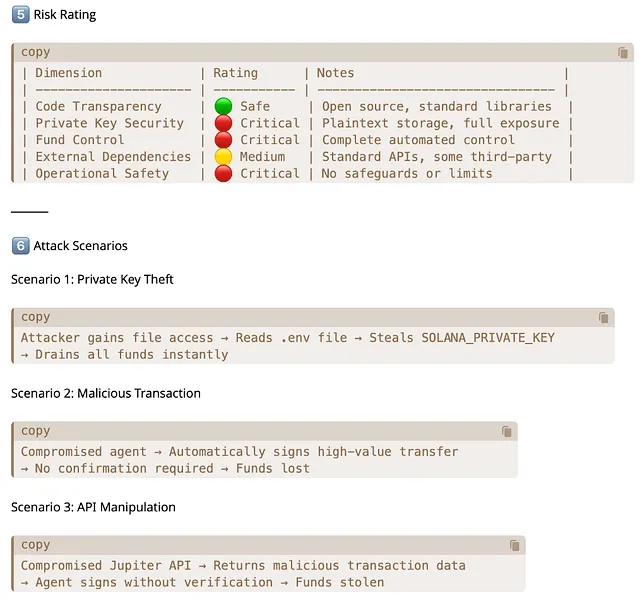Select the 'Scenario 1: Private Key Theft' heading
Image resolution: width=640 pixels, height=605 pixels.
point(92,280)
